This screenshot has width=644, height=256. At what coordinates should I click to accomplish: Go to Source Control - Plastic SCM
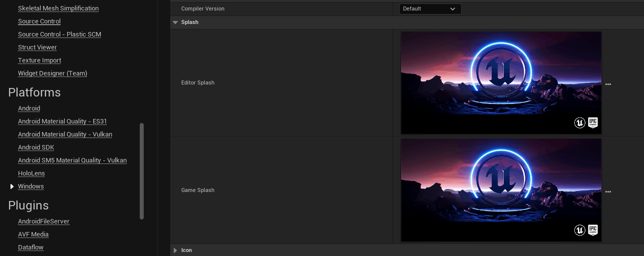[60, 34]
